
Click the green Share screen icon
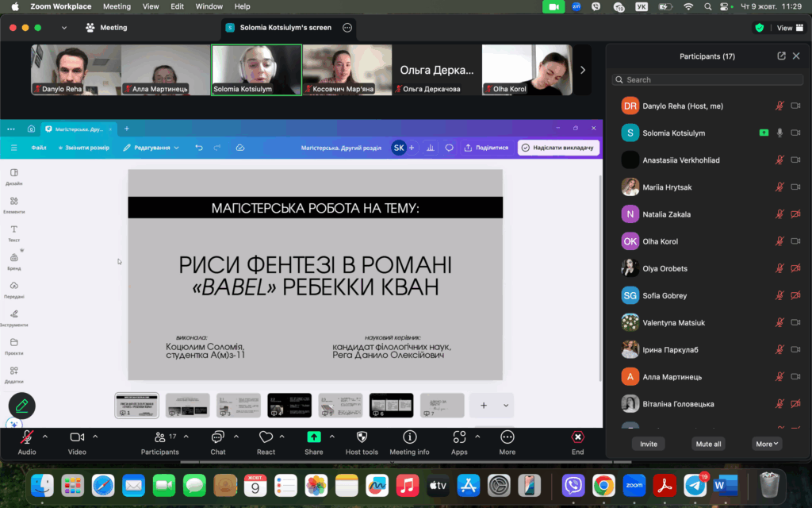coord(313,437)
